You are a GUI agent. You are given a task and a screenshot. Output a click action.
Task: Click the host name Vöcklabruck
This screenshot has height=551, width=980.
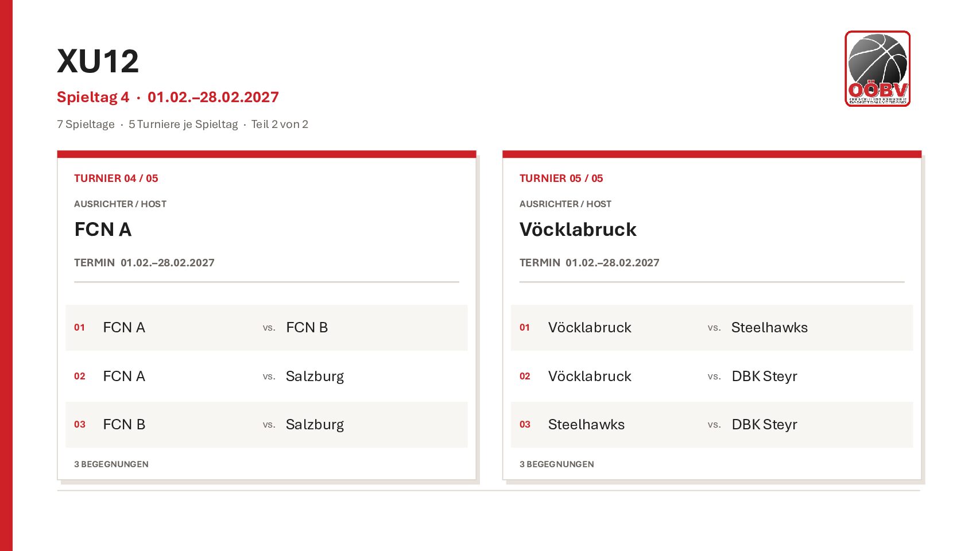578,230
